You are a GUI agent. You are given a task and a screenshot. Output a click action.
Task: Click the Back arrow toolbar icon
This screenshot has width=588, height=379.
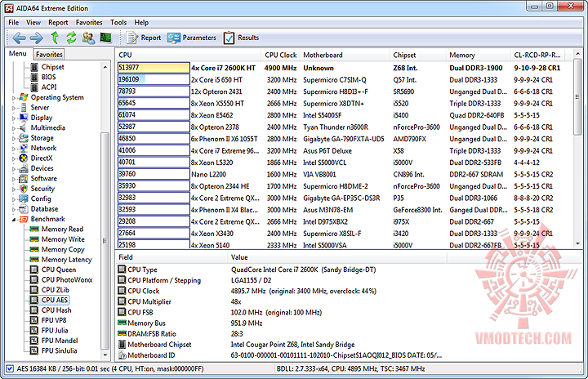tap(19, 38)
